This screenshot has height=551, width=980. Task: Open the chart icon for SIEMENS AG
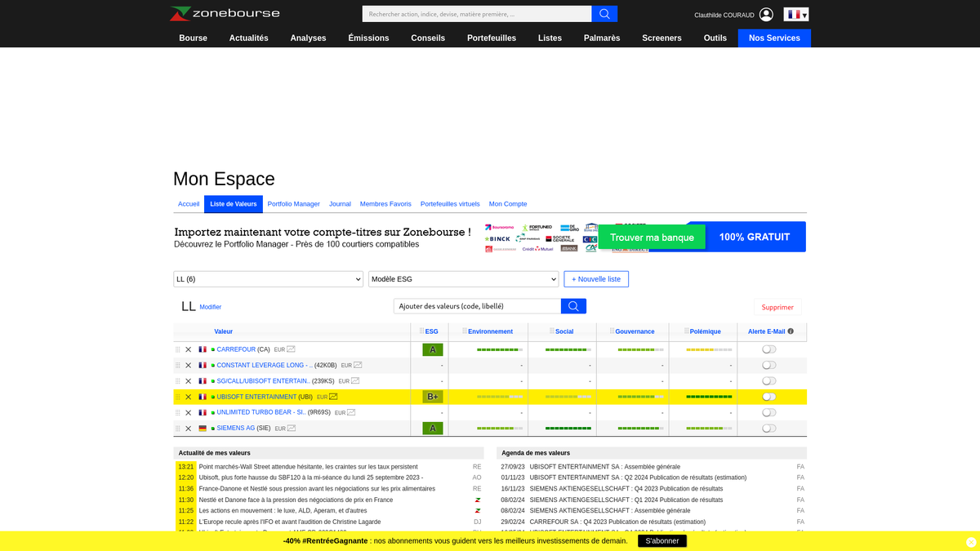tap(292, 428)
